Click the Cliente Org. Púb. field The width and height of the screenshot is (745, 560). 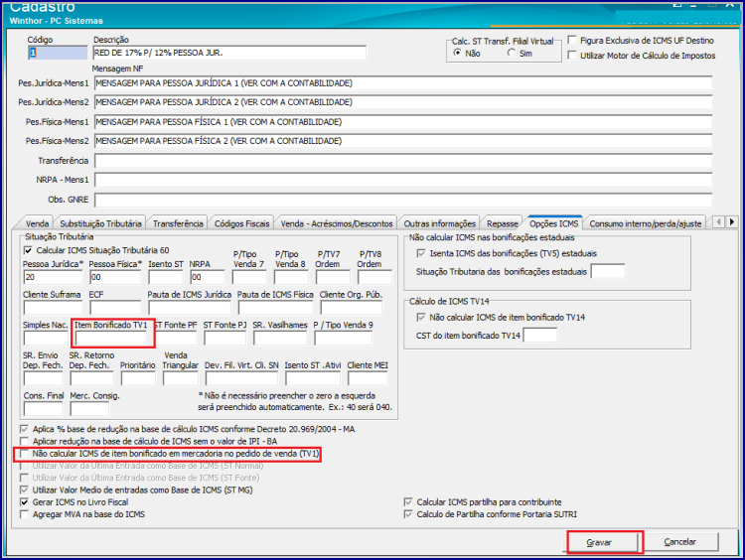pyautogui.click(x=351, y=308)
